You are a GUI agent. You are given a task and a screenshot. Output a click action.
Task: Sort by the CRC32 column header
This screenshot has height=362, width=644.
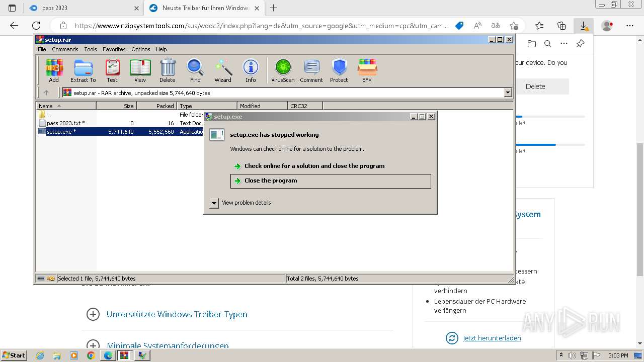pos(305,106)
